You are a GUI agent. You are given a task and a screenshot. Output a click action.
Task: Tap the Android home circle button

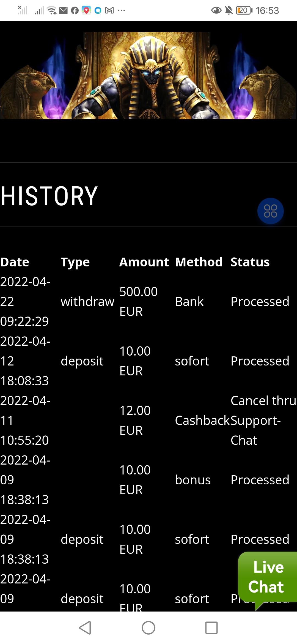(x=148, y=628)
